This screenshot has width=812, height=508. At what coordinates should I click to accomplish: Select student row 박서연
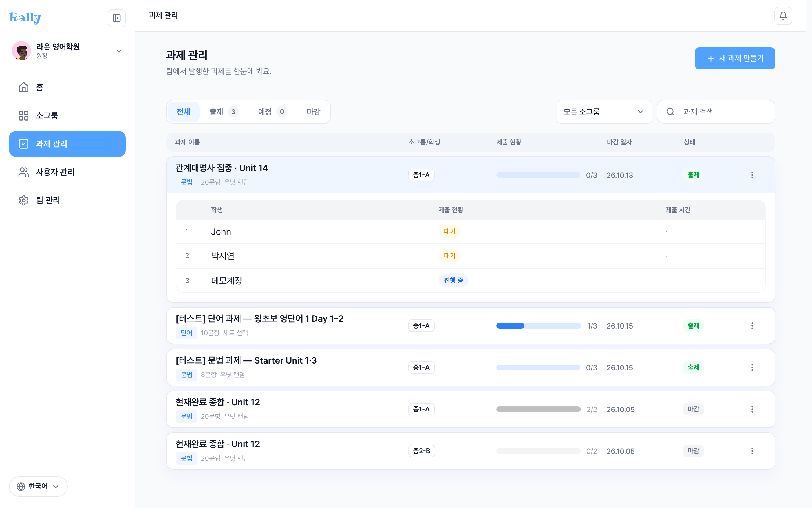coord(470,256)
